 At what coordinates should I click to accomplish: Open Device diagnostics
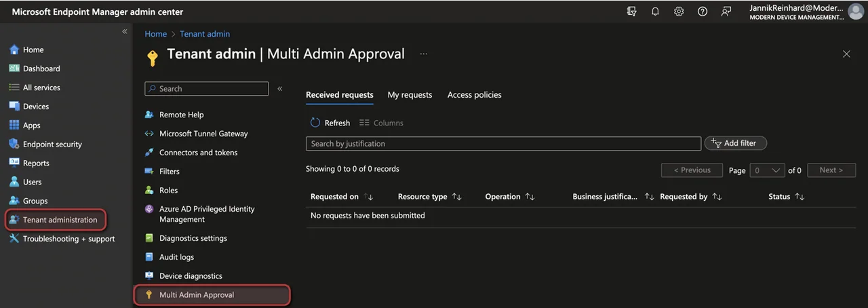tap(191, 276)
